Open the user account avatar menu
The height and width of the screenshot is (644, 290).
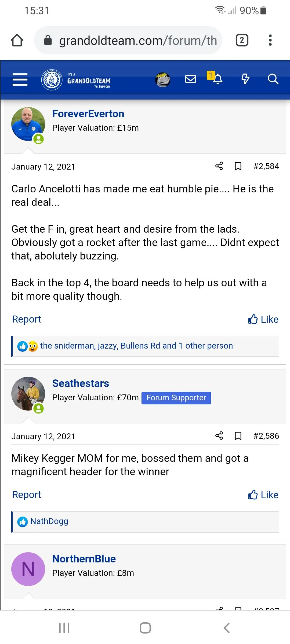[x=163, y=80]
